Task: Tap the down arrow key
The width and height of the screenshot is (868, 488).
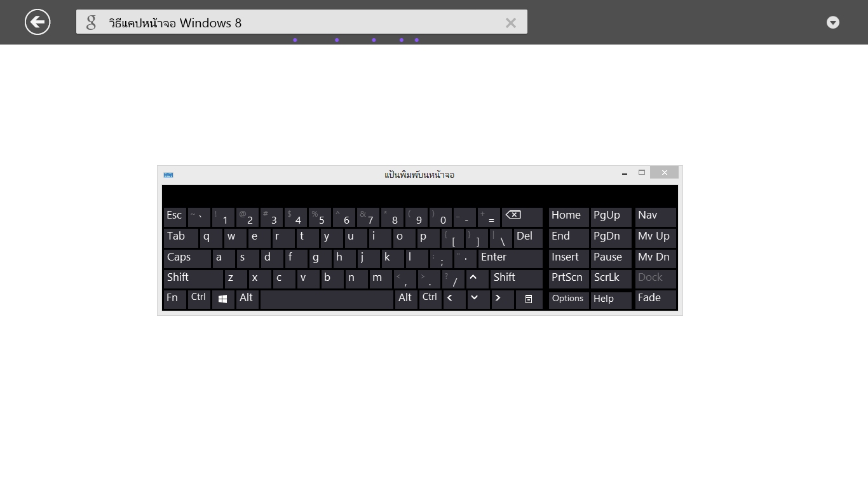Action: tap(478, 299)
